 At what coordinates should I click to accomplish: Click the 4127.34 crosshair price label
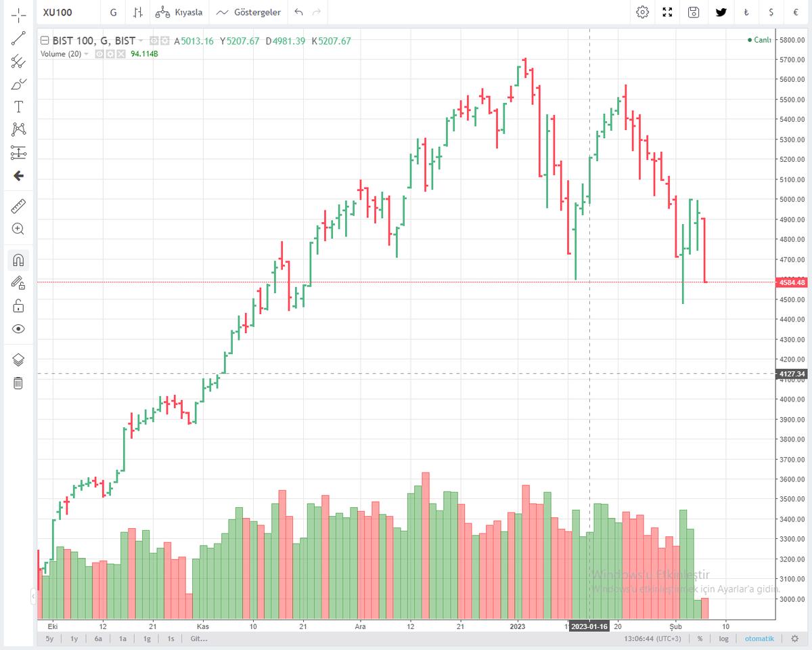coord(792,374)
